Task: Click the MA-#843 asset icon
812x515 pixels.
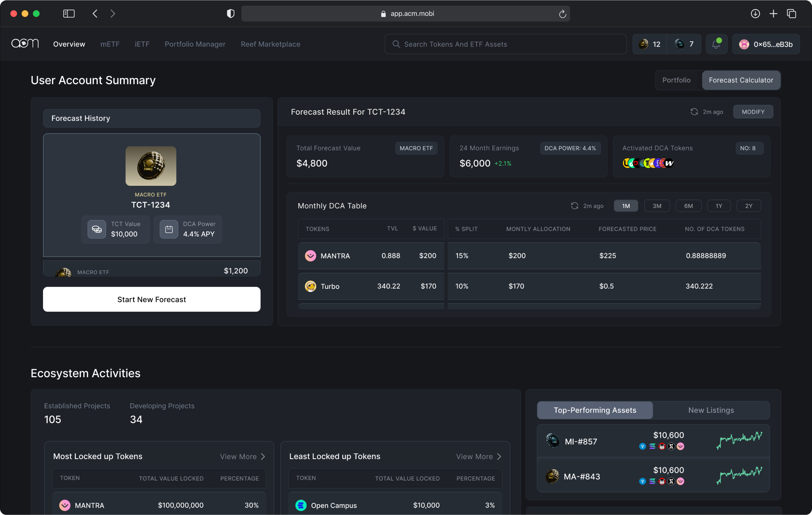Action: [552, 476]
